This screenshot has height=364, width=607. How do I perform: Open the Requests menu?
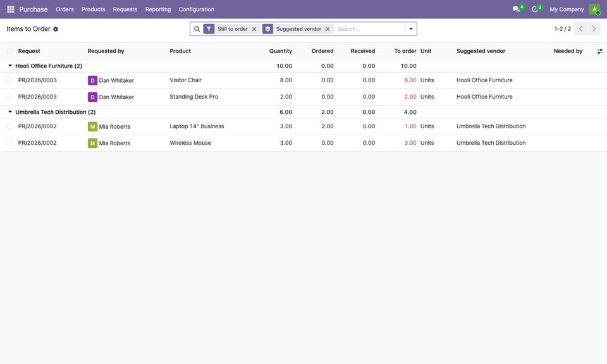[x=125, y=9]
